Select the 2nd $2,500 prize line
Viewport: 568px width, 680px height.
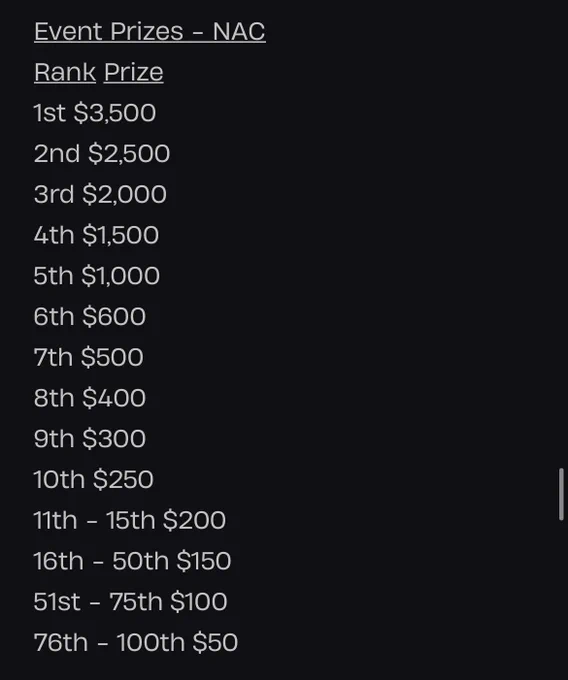point(102,154)
